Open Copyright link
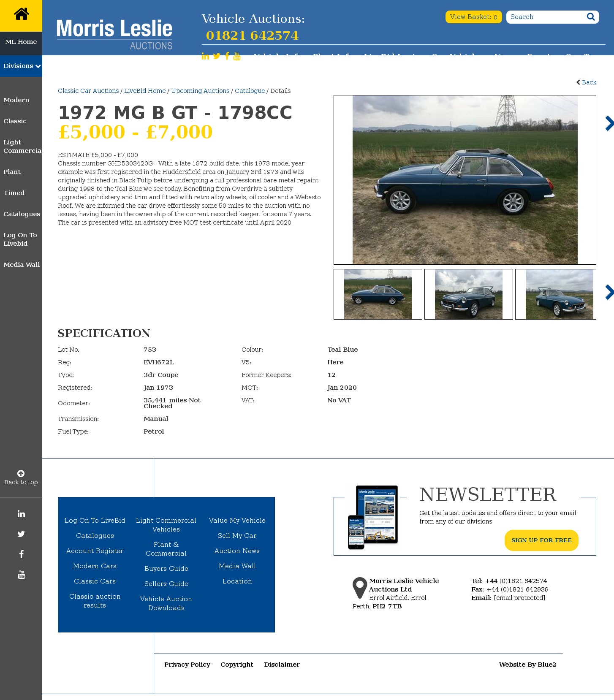614x700 pixels. click(x=237, y=665)
